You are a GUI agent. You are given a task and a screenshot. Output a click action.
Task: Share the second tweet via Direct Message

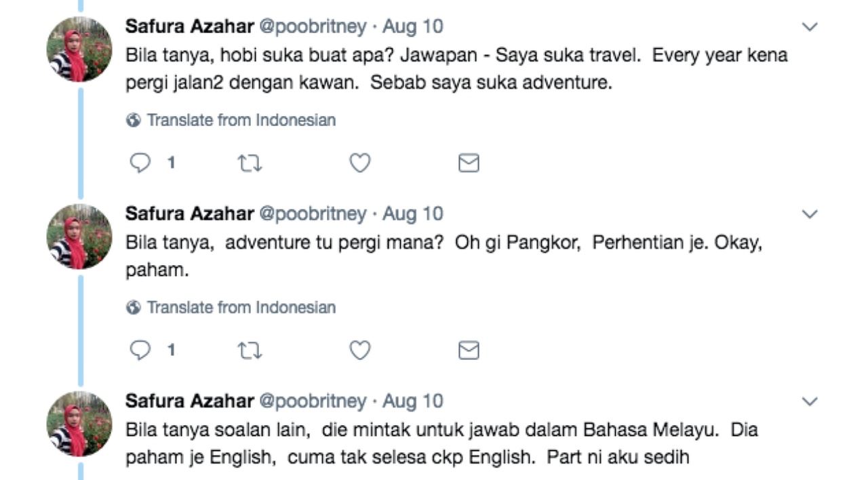coord(468,351)
